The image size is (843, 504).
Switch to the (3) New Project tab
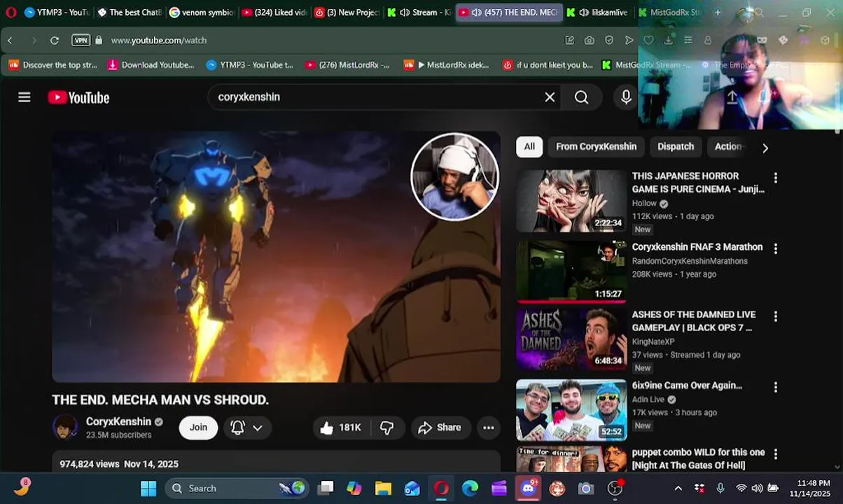pos(347,13)
